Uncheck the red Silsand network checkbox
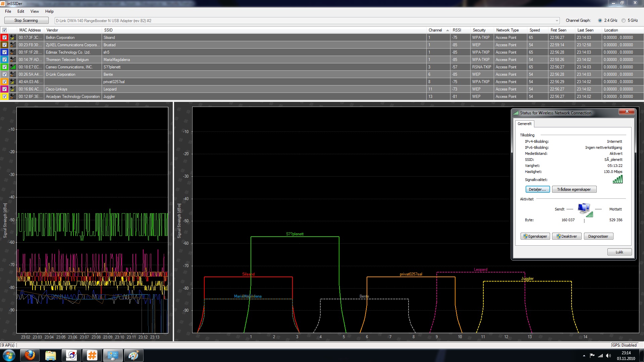Viewport: 644px width, 362px height. [4, 38]
